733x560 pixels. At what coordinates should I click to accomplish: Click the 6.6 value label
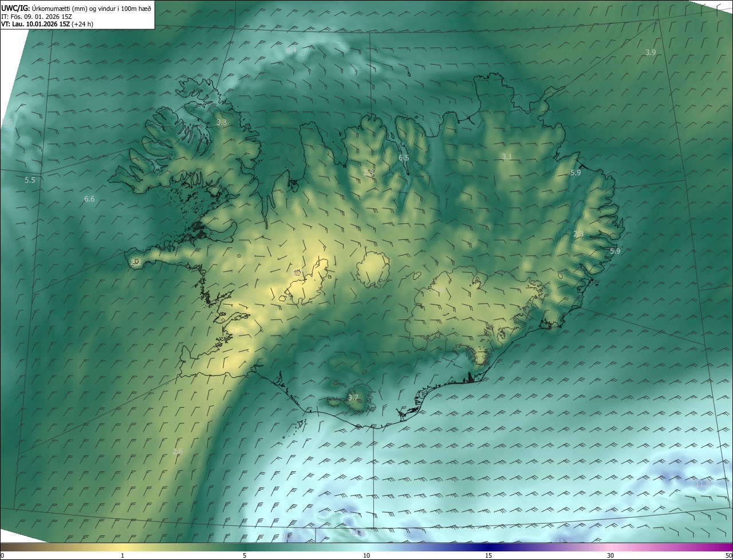89,199
